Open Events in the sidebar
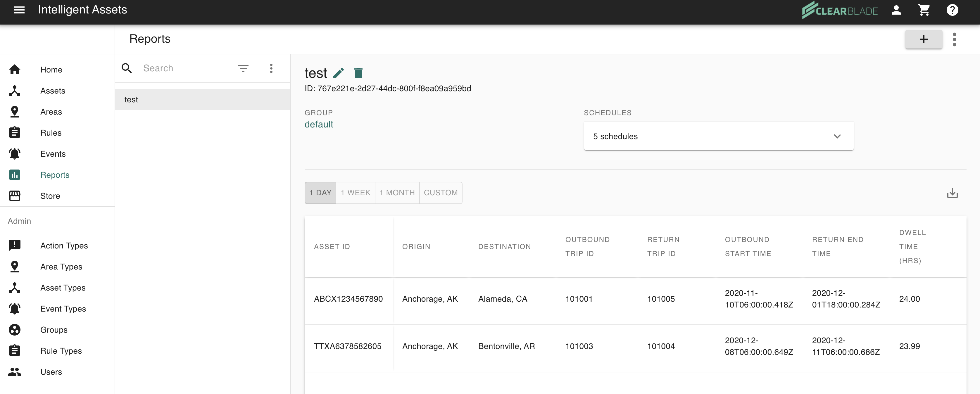Viewport: 980px width, 394px height. coord(53,154)
